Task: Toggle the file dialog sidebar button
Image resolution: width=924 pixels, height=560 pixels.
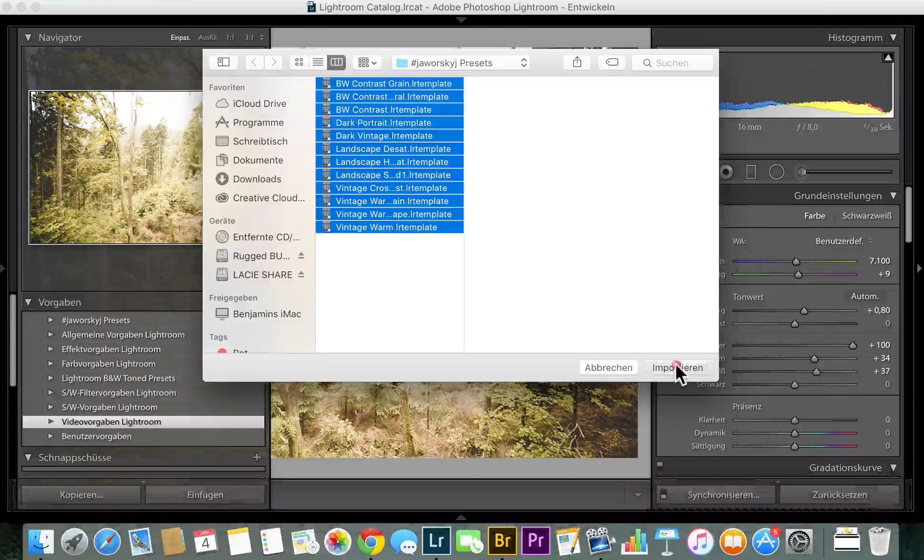Action: click(x=223, y=62)
